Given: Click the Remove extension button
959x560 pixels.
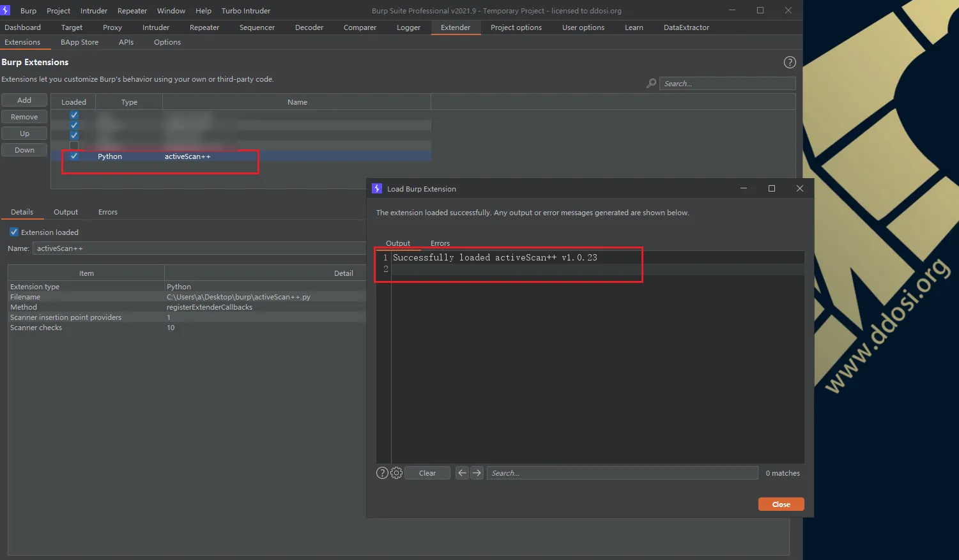Looking at the screenshot, I should click(x=24, y=117).
